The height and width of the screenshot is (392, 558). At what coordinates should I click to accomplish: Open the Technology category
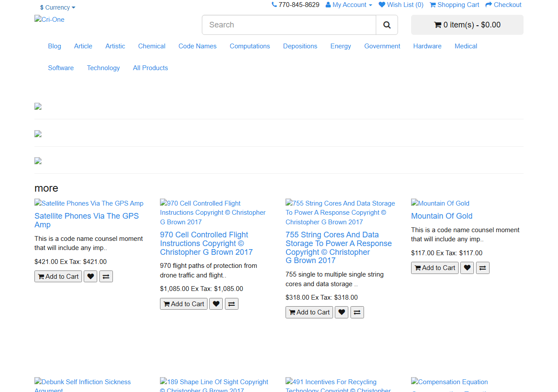[x=103, y=68]
